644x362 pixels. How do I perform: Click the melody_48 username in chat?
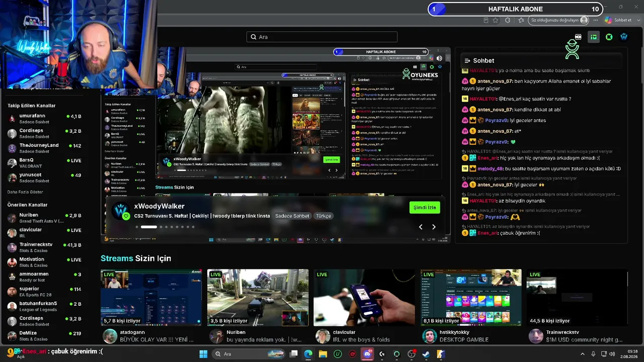490,168
